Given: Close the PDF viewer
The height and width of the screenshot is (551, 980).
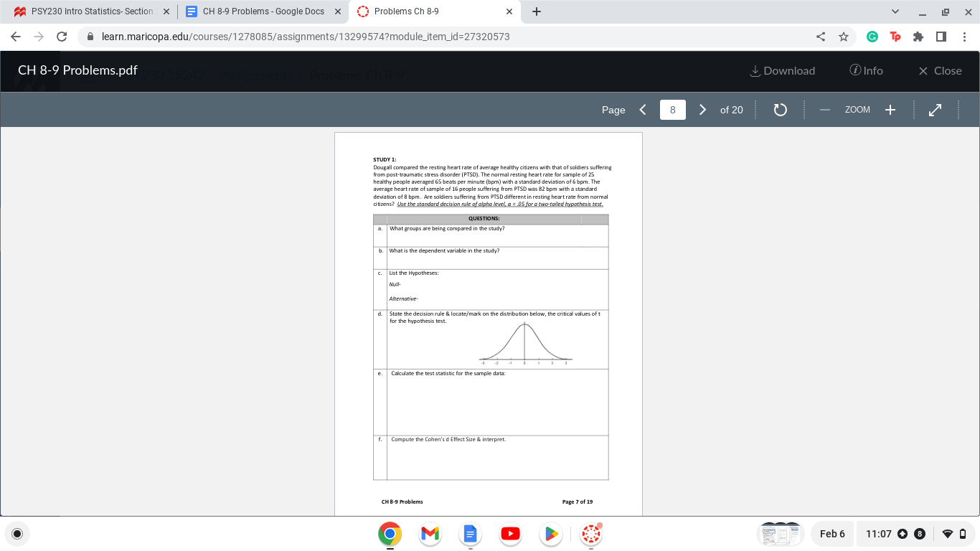Looking at the screenshot, I should point(940,70).
